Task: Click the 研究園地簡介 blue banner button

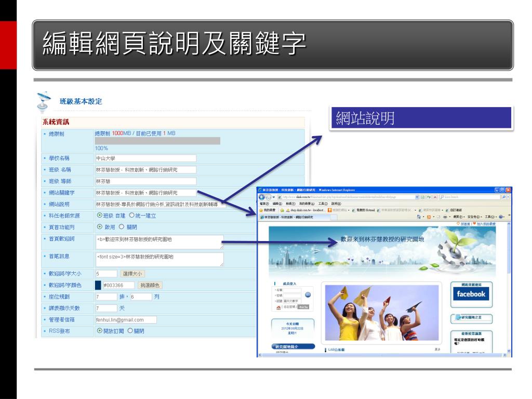Action: coord(293,347)
